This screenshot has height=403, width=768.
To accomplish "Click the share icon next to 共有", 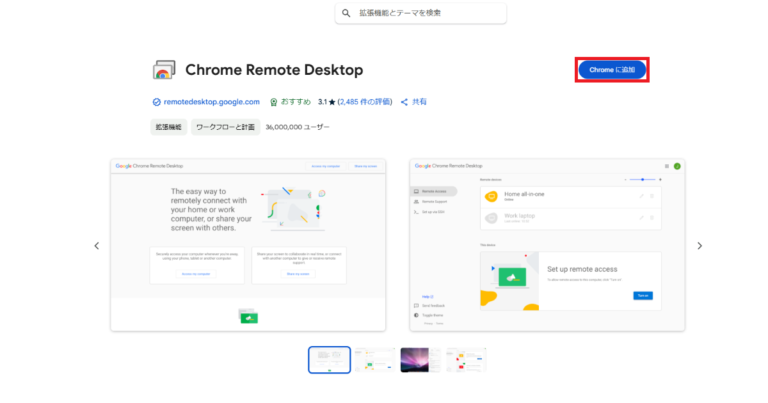I will (405, 102).
